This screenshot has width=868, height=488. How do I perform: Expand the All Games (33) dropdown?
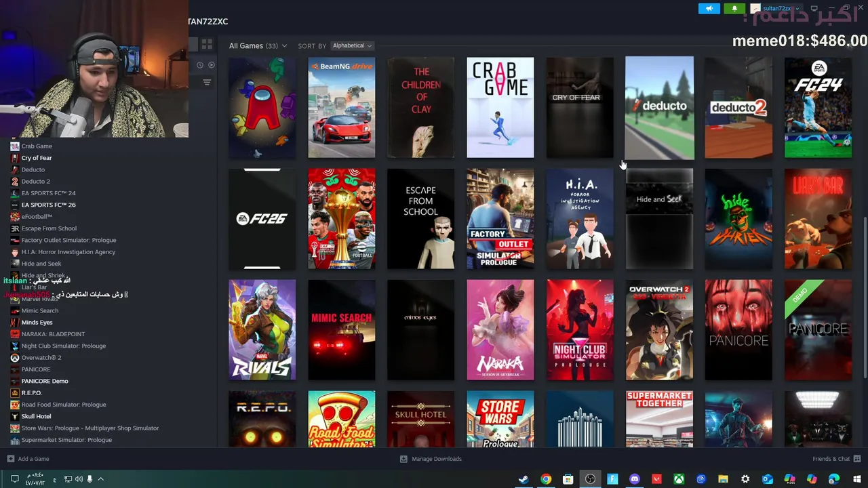(x=258, y=45)
